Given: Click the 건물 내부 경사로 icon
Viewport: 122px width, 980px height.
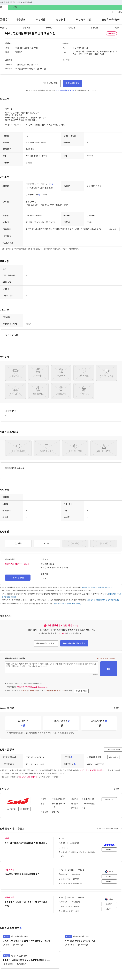Looking at the screenshot, I should coord(104,448).
